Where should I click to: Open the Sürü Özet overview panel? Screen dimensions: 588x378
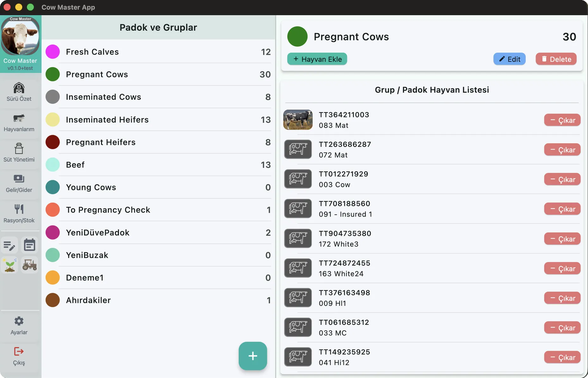pos(19,92)
